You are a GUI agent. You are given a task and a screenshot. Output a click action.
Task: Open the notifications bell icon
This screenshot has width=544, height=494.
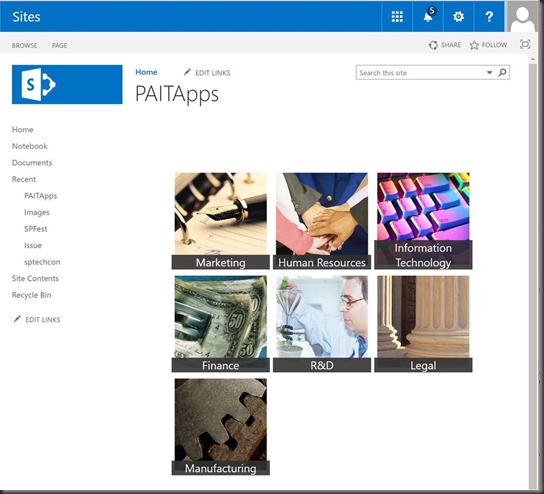(x=428, y=16)
